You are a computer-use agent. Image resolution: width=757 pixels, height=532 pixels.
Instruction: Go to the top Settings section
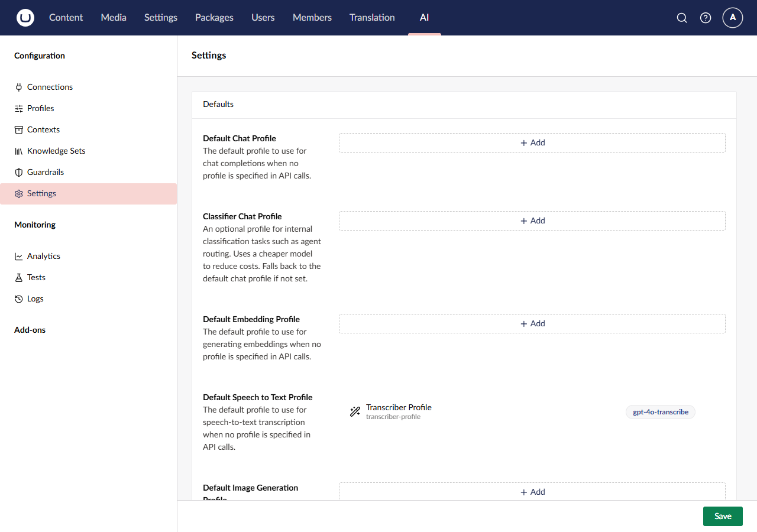coord(161,18)
